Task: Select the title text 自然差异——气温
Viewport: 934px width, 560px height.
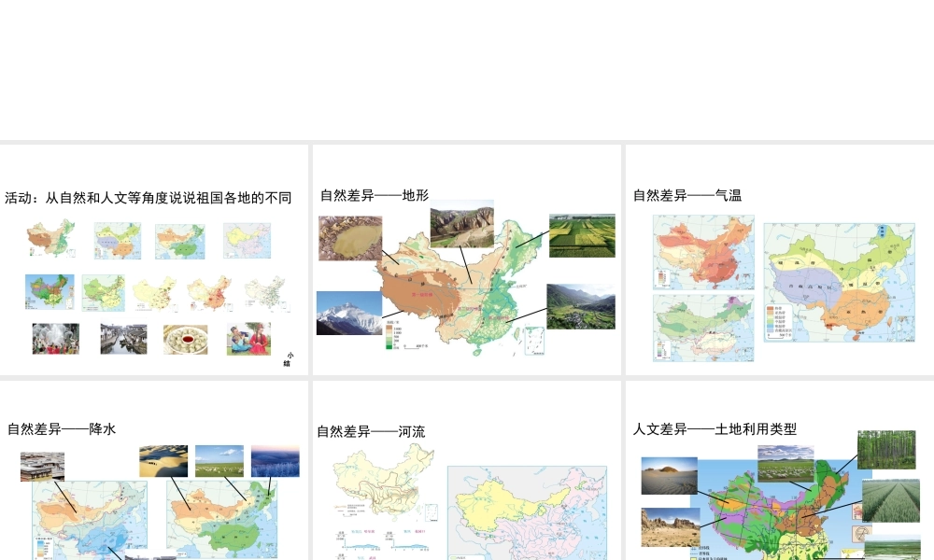Action: (687, 195)
